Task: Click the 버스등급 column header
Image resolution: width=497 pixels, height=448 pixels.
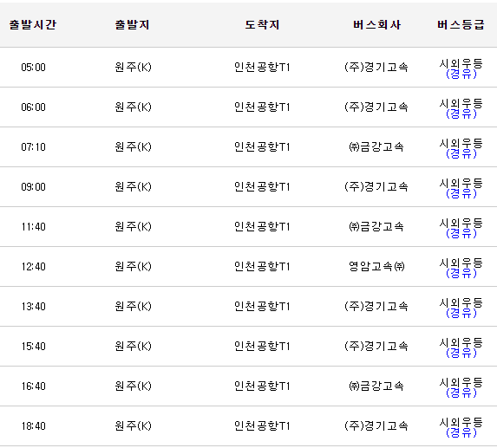Action: (x=461, y=24)
